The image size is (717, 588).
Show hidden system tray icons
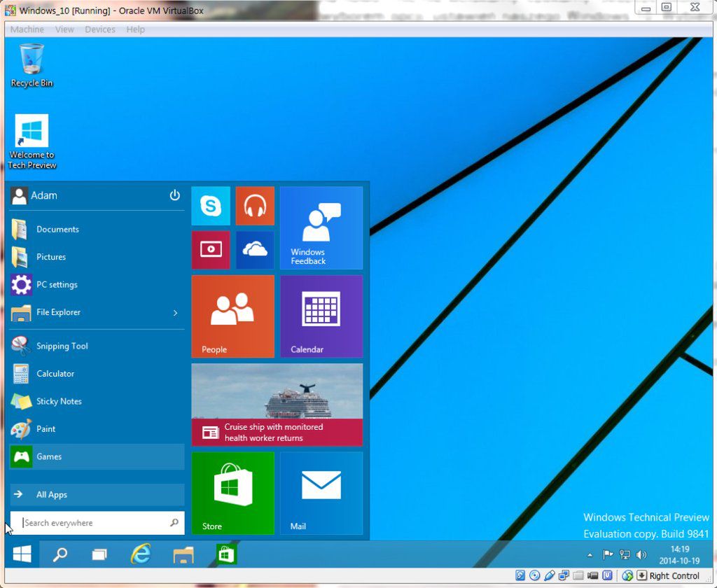pyautogui.click(x=590, y=555)
